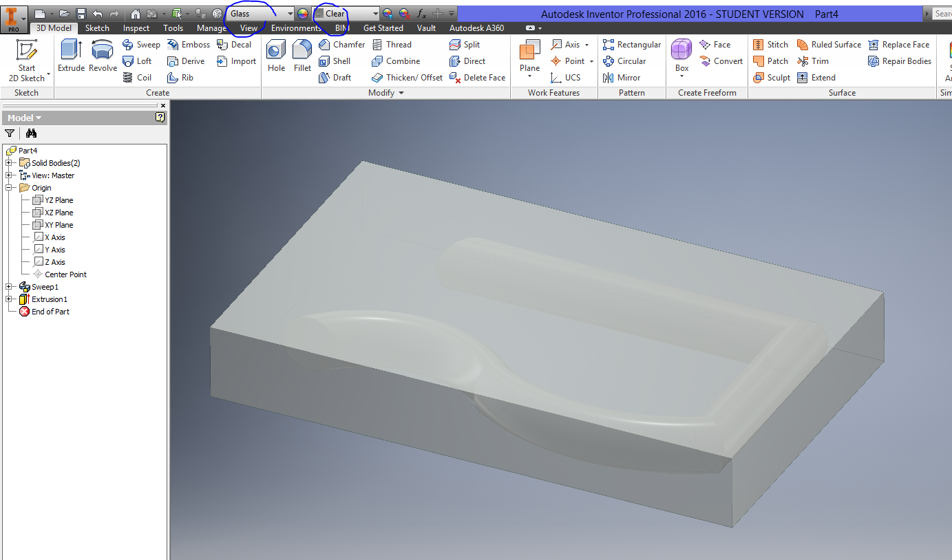Choose the Sweep tool
The height and width of the screenshot is (560, 952).
coord(141,45)
